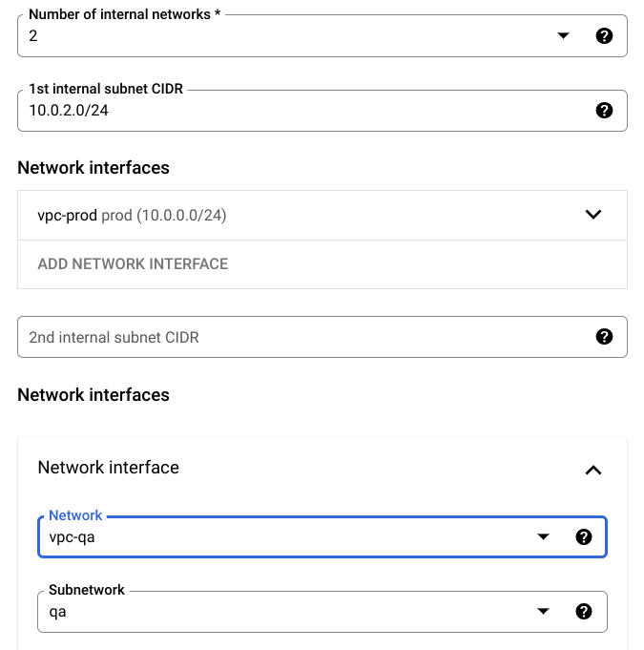Open the Subnetwork qa dropdown arrow

[543, 612]
